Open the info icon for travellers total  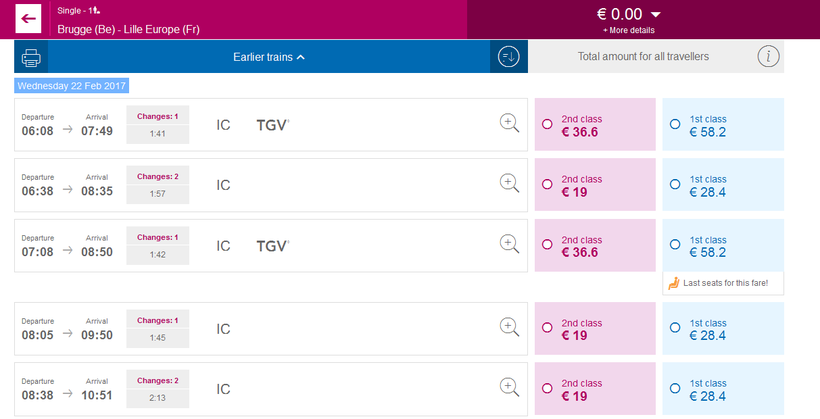767,57
